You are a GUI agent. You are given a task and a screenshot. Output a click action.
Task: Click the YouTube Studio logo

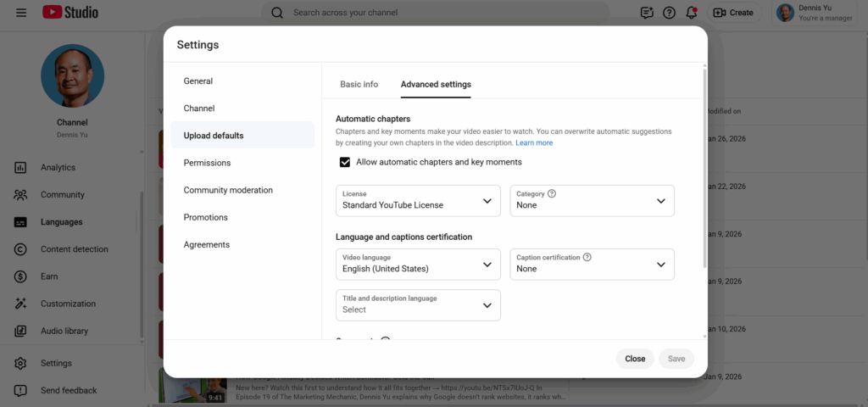[x=70, y=13]
